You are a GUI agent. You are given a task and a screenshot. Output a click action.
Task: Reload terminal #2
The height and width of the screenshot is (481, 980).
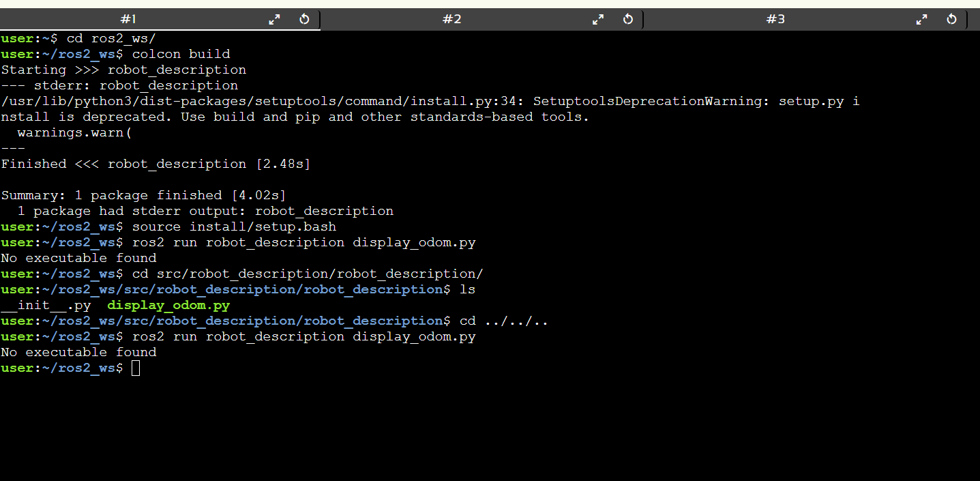pos(628,19)
